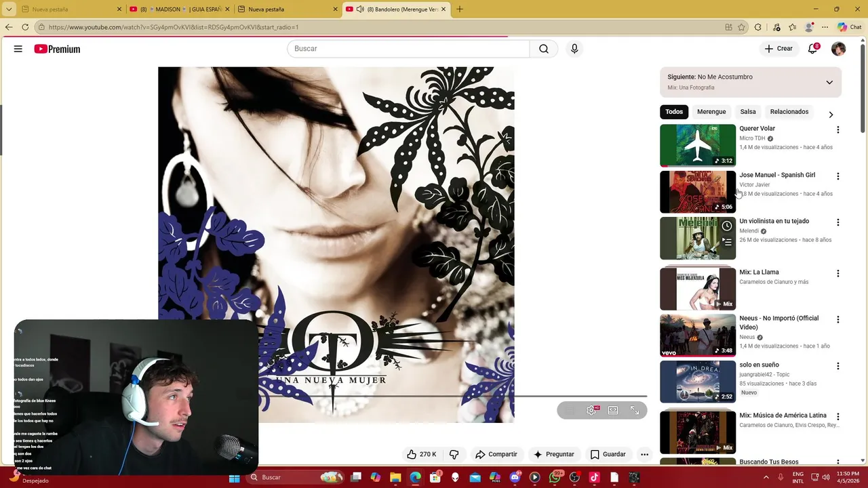Screen dimensions: 868x488
Task: Click the Preguntar button
Action: [x=554, y=454]
